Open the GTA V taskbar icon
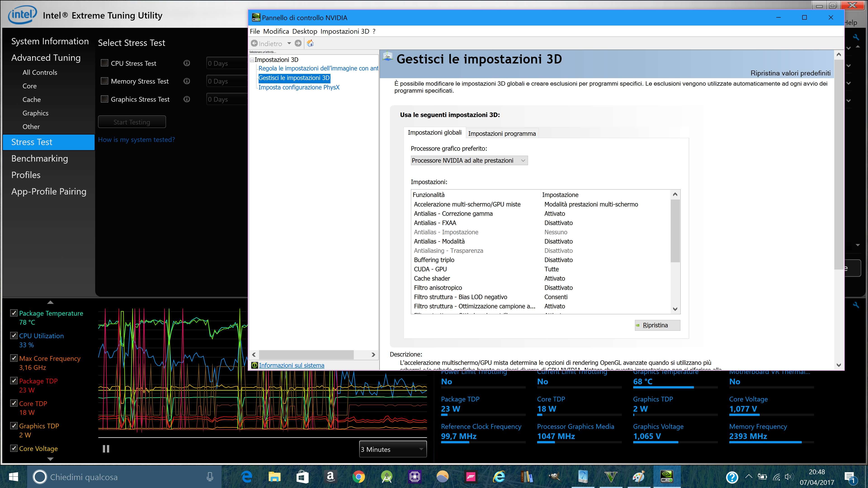The height and width of the screenshot is (488, 868). tap(611, 477)
